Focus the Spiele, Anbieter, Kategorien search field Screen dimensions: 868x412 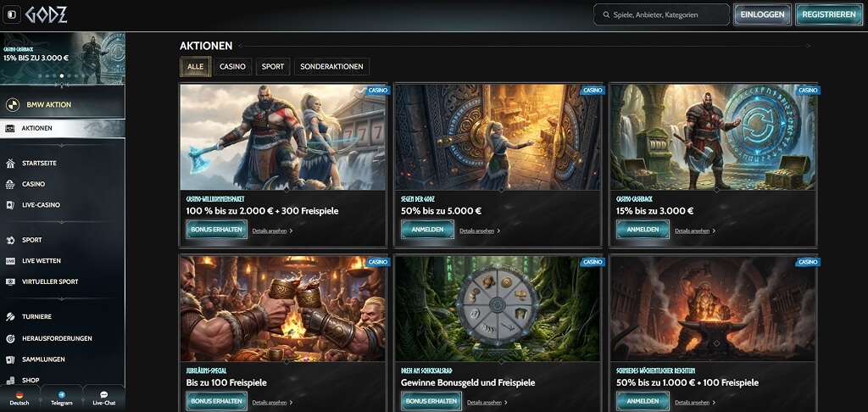pyautogui.click(x=661, y=15)
